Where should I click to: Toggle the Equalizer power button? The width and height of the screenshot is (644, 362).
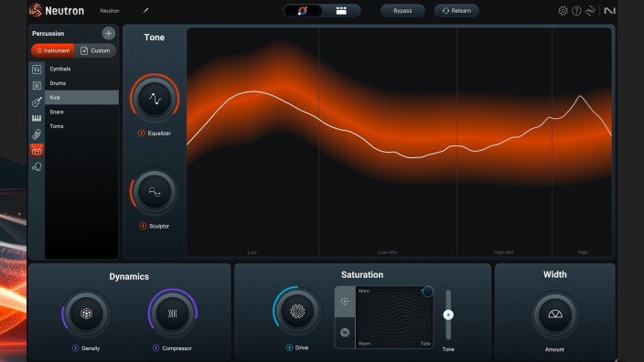[x=142, y=133]
